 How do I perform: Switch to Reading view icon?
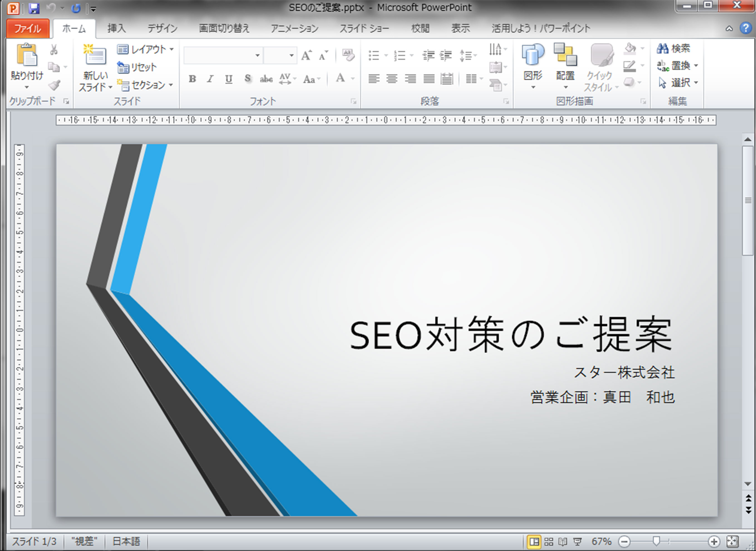point(563,541)
